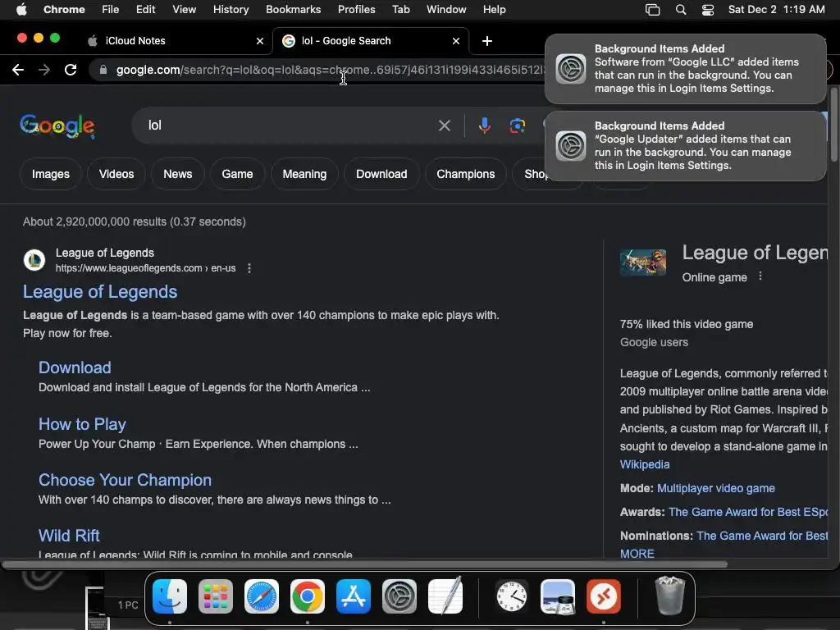Open Spotlight search in the menu bar

pyautogui.click(x=681, y=10)
